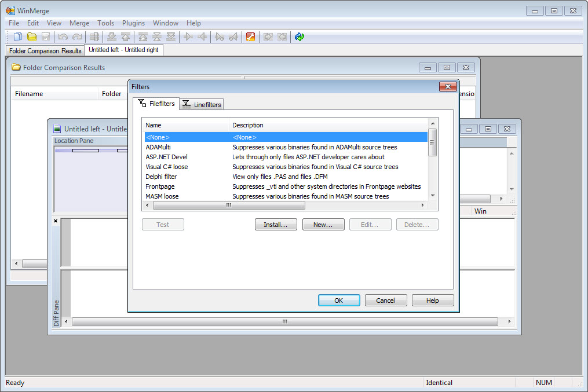Select the MASM loose filter
The height and width of the screenshot is (392, 588).
(286, 196)
